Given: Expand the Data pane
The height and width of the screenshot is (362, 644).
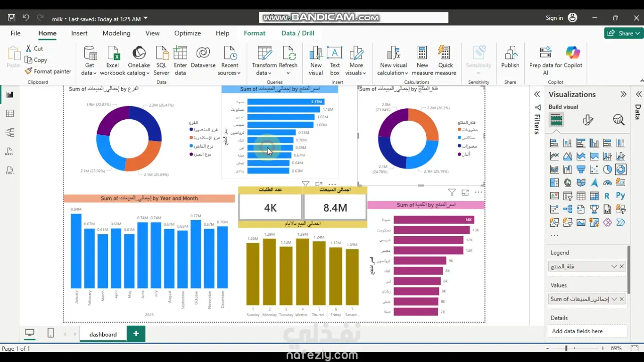Looking at the screenshot, I should tap(639, 94).
